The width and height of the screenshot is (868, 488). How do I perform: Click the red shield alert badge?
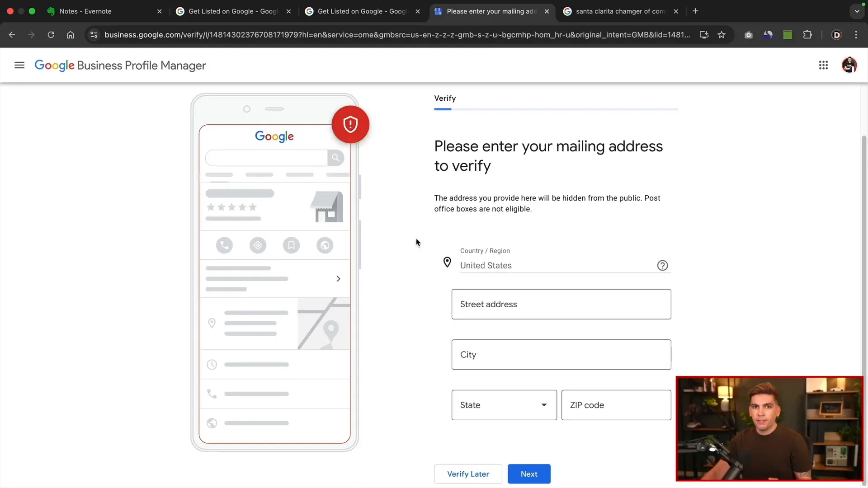click(350, 124)
